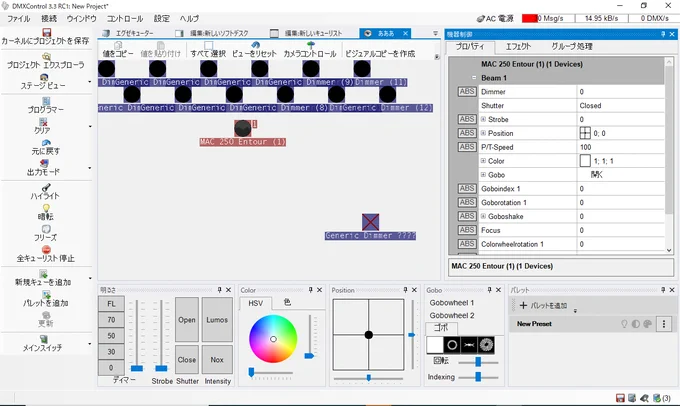Click 全キューリスト停止 stop icon
Viewport: 680px width, 406px height.
46,249
